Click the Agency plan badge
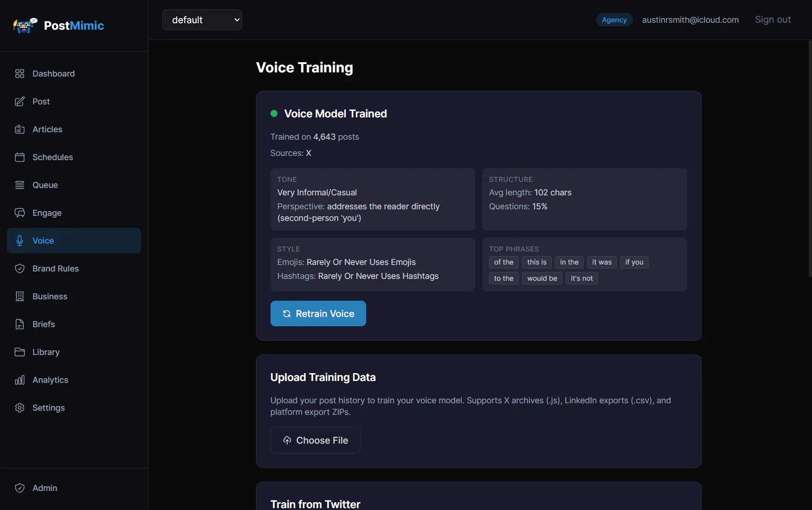This screenshot has height=510, width=812. pos(614,20)
